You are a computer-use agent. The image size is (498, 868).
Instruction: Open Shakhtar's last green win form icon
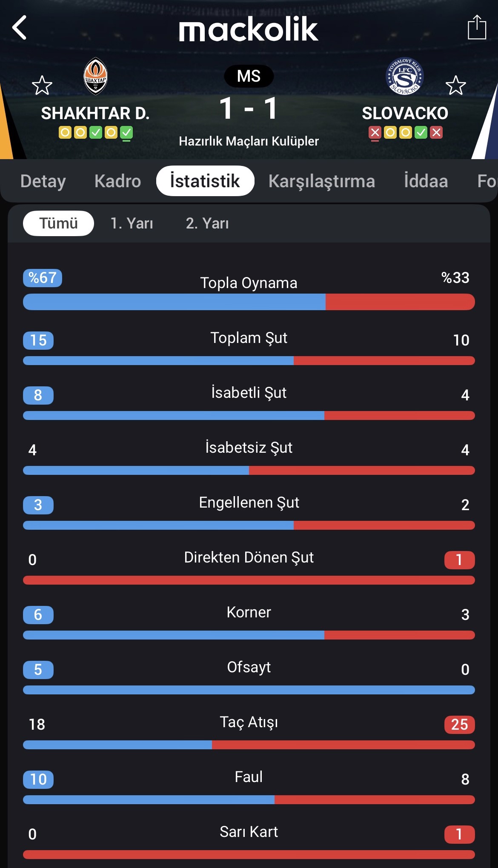tap(126, 133)
